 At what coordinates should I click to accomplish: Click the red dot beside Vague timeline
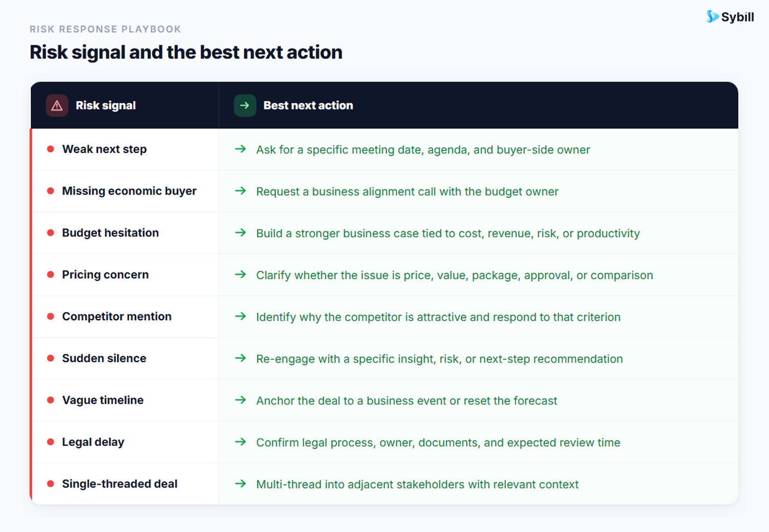click(x=51, y=400)
